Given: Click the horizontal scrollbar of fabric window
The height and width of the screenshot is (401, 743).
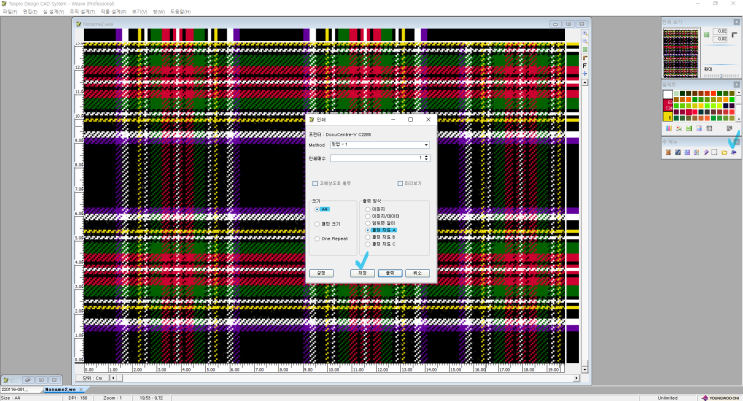Looking at the screenshot, I should coord(345,378).
